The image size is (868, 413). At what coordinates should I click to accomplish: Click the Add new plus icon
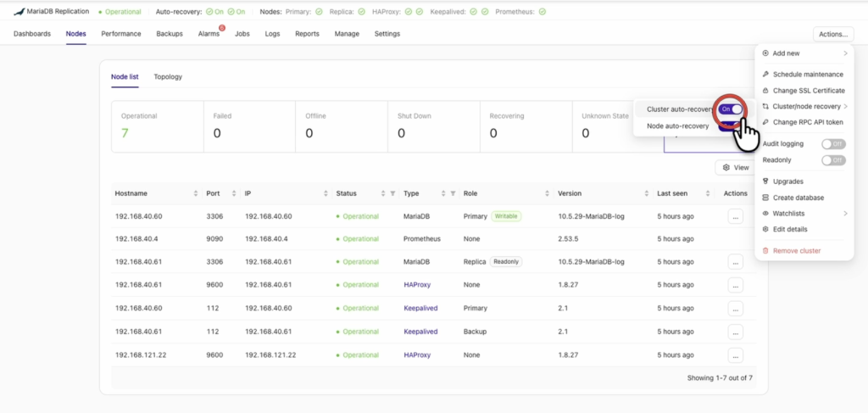tap(765, 53)
